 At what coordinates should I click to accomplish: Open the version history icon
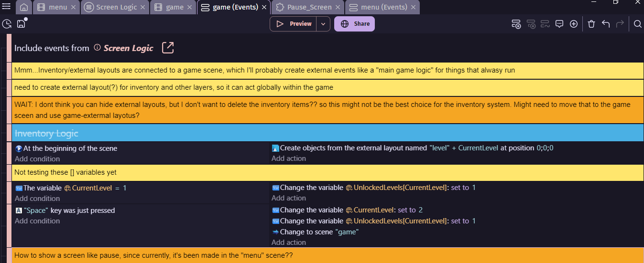[x=7, y=24]
